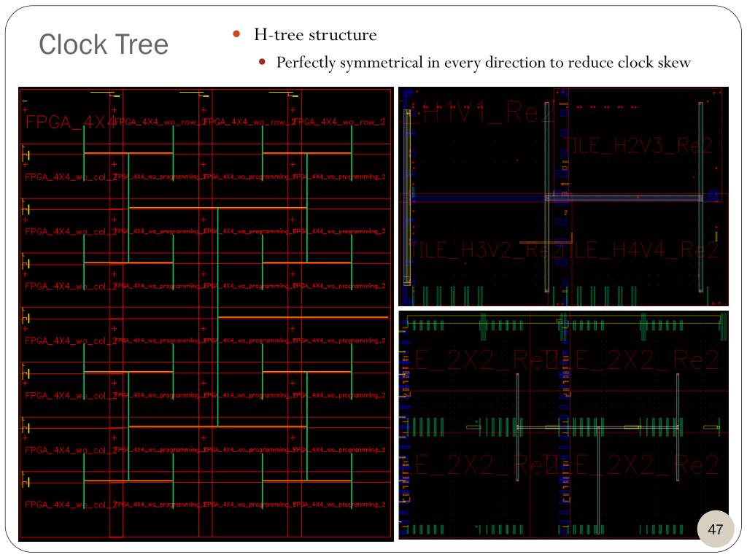
Task: Click the "Clock Tree" slide title
Action: [104, 44]
